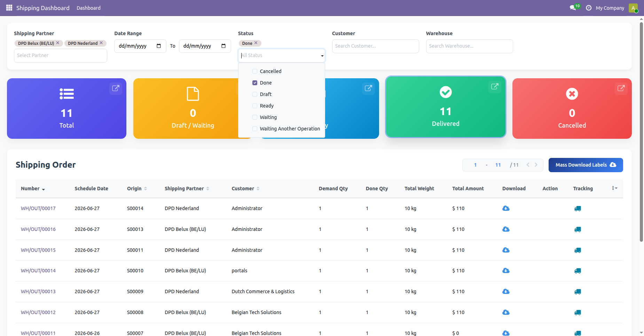The width and height of the screenshot is (644, 336).
Task: Open the apps grid menu icon
Action: click(x=9, y=8)
